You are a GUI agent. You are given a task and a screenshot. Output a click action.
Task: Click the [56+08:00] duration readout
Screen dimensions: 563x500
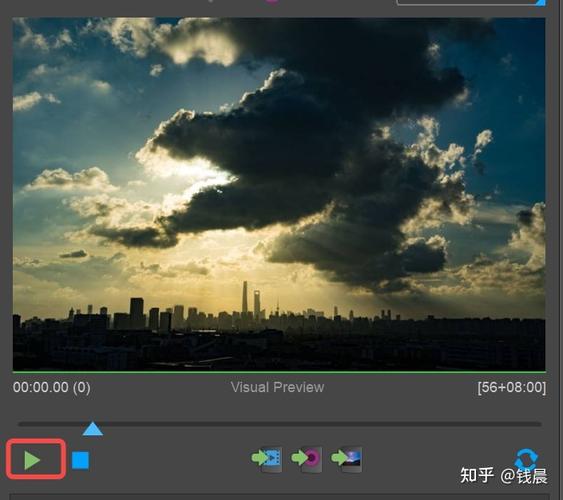(x=512, y=388)
